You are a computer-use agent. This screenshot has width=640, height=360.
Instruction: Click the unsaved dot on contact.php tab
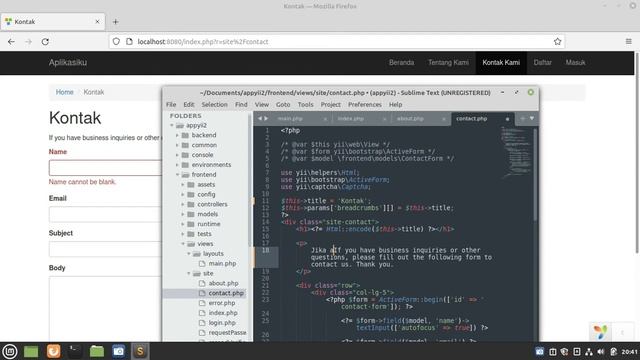tap(507, 119)
